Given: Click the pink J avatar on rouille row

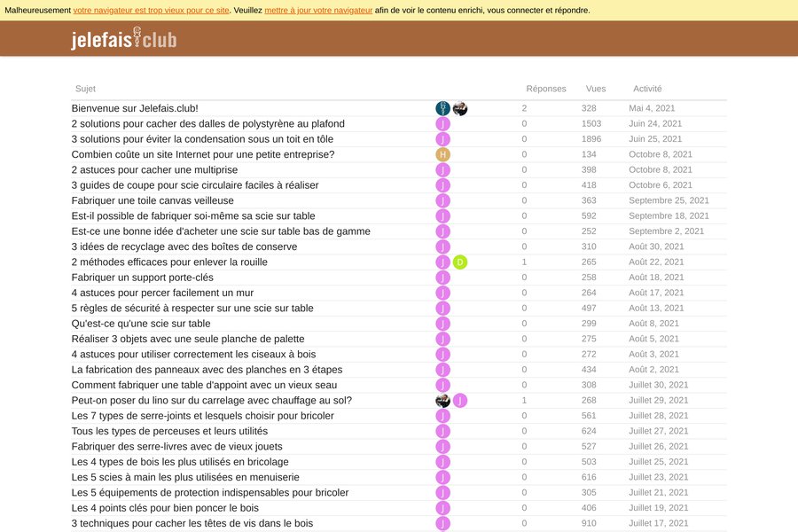Looking at the screenshot, I should pos(442,262).
